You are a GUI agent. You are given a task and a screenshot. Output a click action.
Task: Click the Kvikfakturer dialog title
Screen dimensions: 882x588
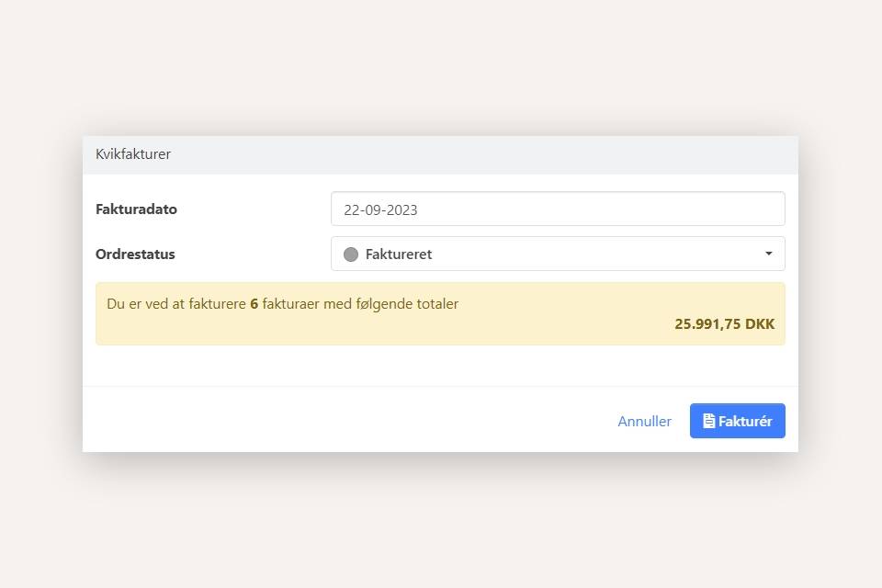pos(133,154)
